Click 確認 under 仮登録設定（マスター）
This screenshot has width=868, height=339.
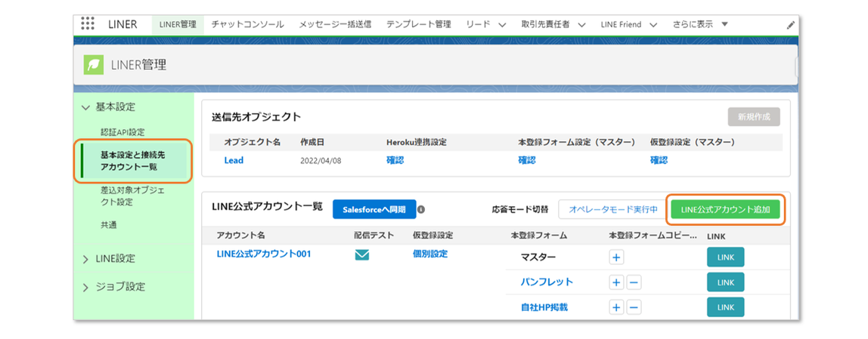click(659, 160)
